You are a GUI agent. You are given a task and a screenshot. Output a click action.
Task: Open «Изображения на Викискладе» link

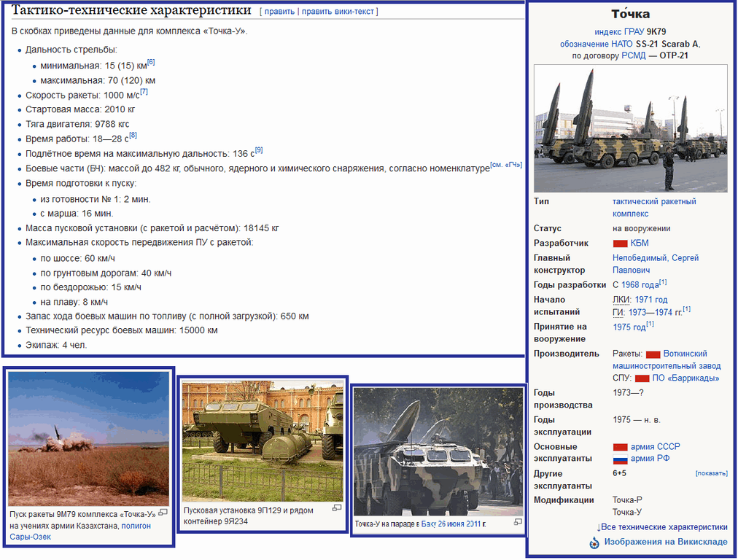coord(666,542)
